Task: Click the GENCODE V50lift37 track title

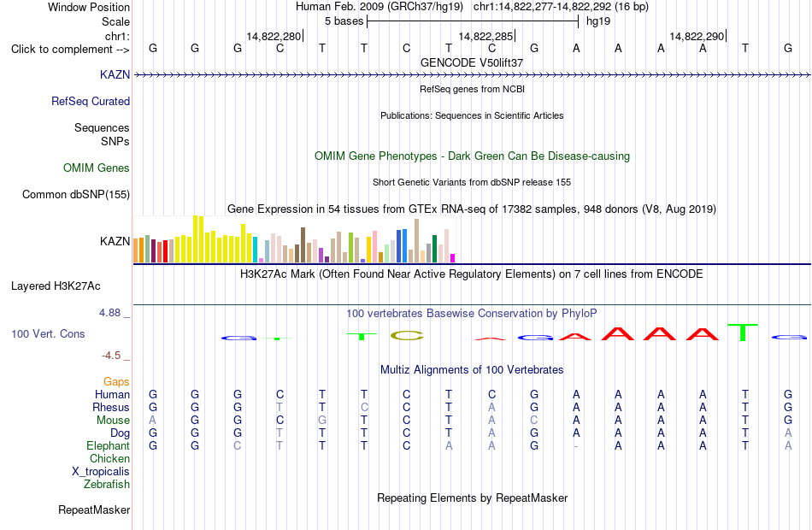Action: [472, 62]
